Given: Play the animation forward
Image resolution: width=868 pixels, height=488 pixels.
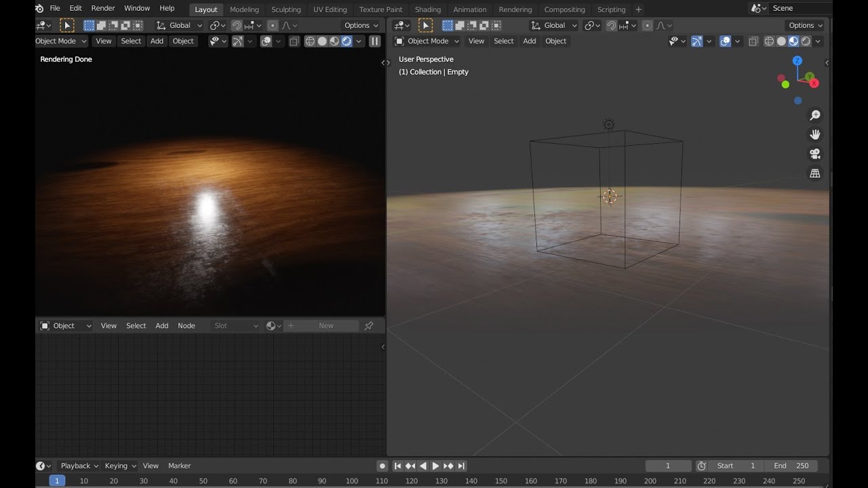Looking at the screenshot, I should (435, 466).
